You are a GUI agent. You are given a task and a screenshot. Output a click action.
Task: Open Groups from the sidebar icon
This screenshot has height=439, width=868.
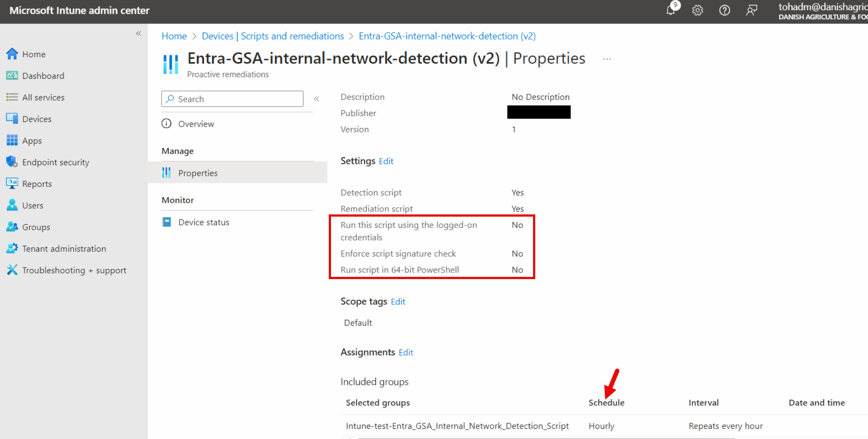click(12, 227)
